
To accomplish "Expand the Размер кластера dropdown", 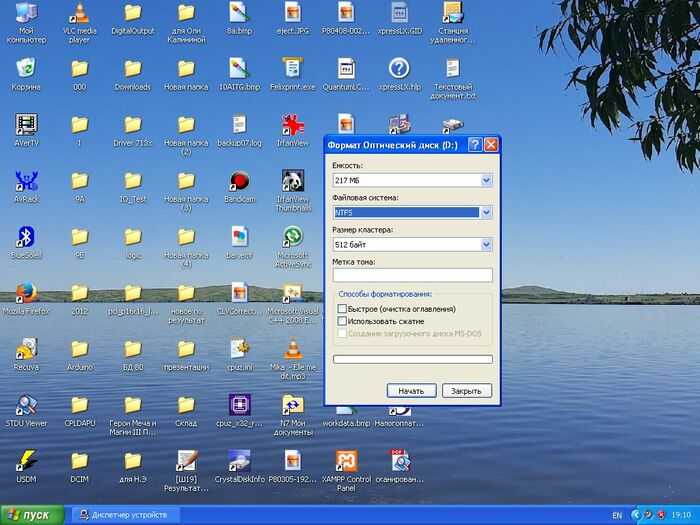I will click(486, 244).
